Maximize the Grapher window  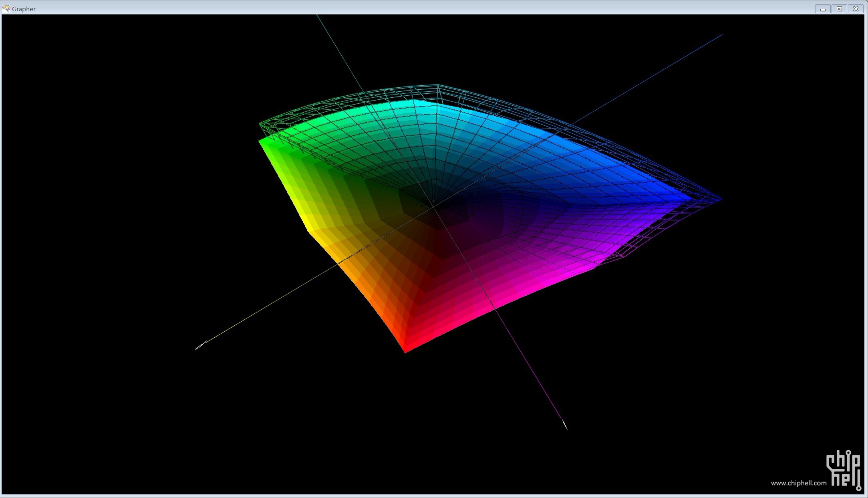[839, 9]
